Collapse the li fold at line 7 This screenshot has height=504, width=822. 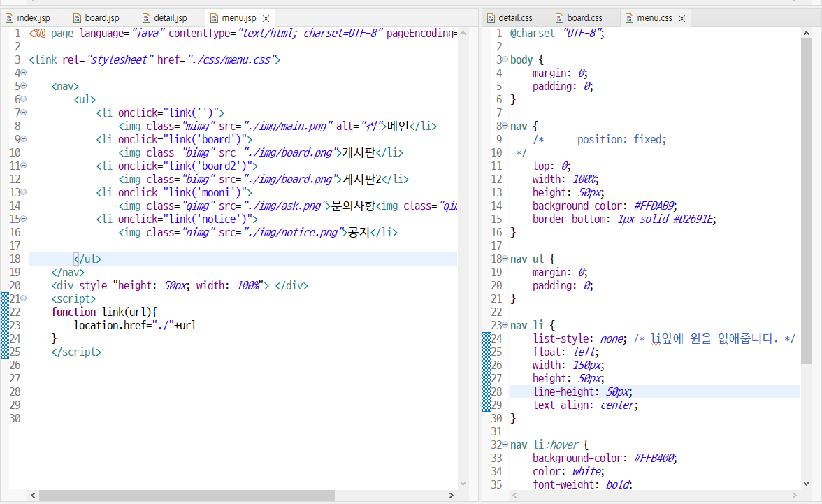tap(24, 113)
